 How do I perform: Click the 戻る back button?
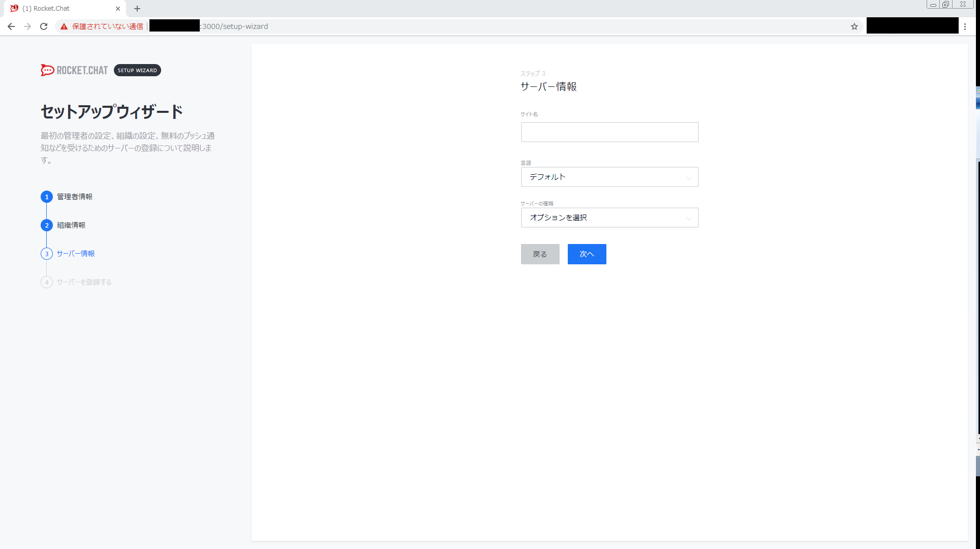(x=540, y=254)
